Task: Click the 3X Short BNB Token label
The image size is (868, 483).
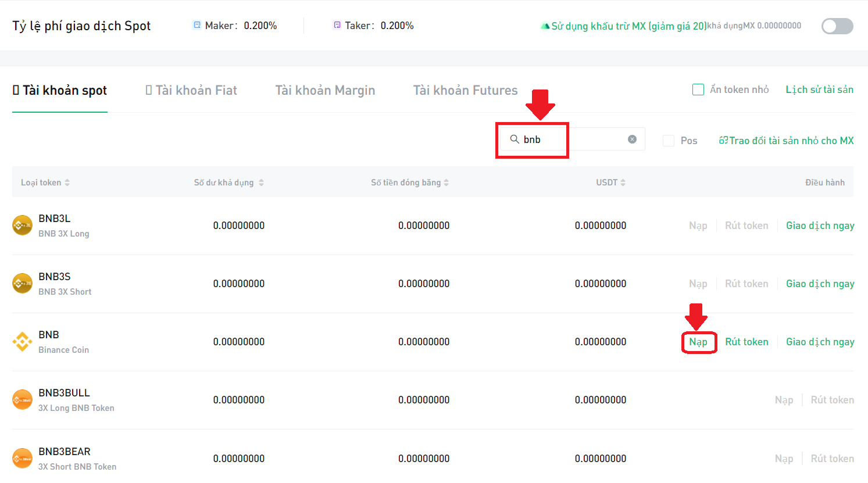Action: pos(77,467)
